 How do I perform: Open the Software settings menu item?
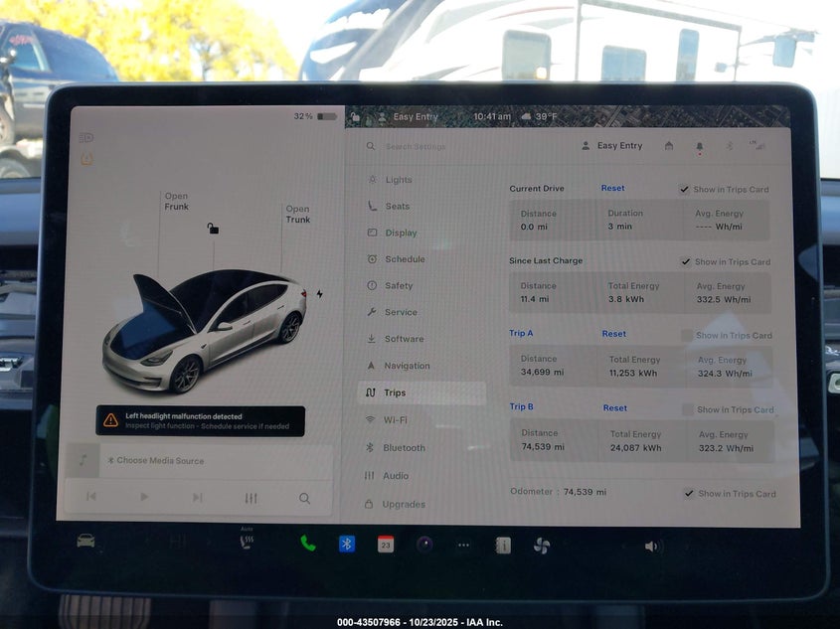click(404, 339)
